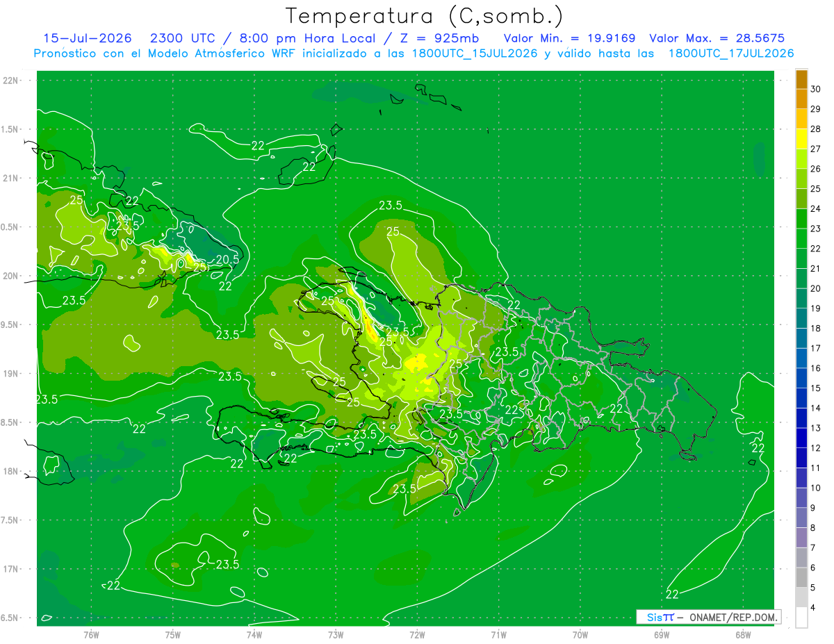Click the "20.5" contour label on the map
The width and height of the screenshot is (834, 644).
227,259
